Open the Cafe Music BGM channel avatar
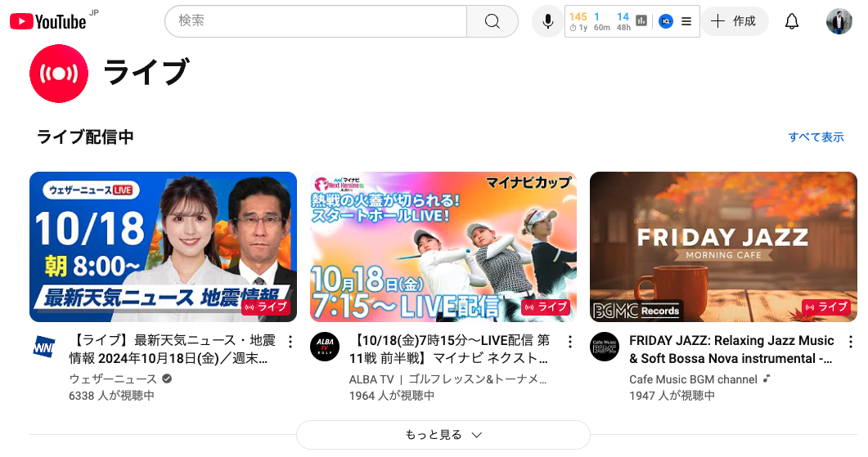 click(605, 347)
